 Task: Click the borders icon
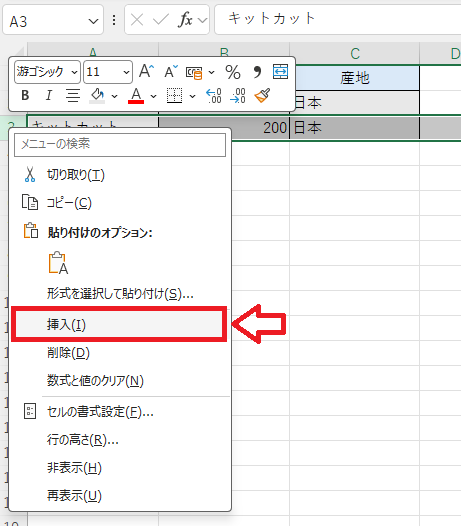(174, 96)
